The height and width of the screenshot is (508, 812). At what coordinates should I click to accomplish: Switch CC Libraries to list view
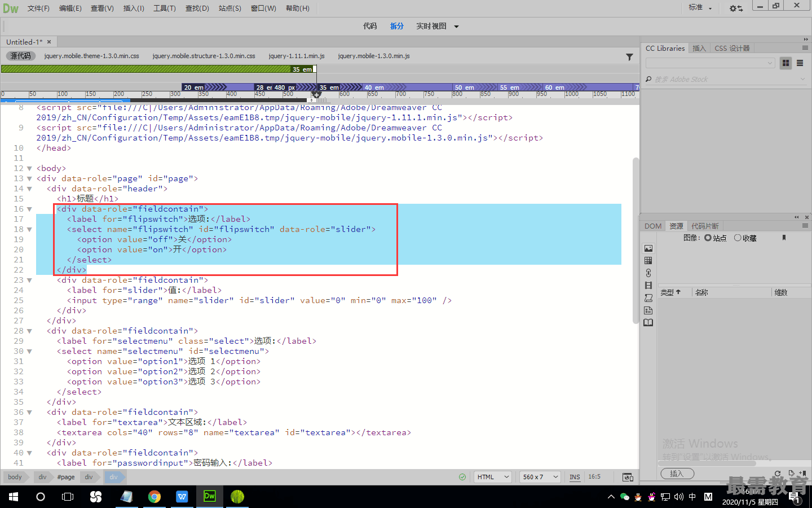[800, 63]
